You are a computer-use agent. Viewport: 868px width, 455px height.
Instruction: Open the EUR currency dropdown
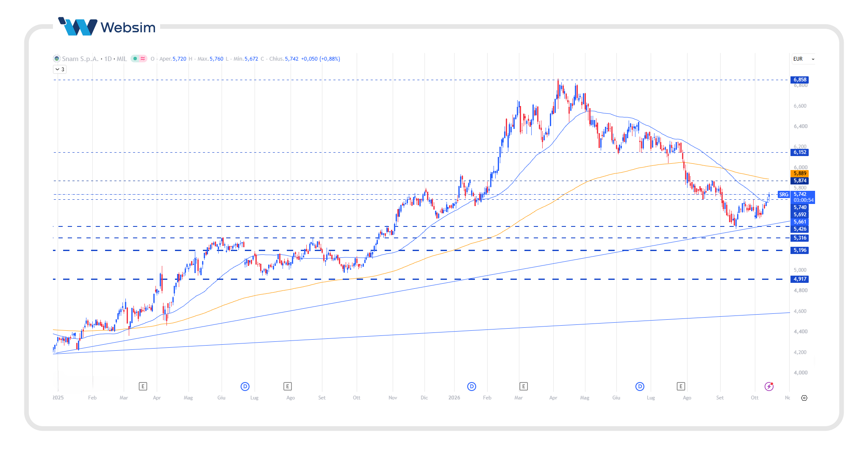pyautogui.click(x=804, y=59)
